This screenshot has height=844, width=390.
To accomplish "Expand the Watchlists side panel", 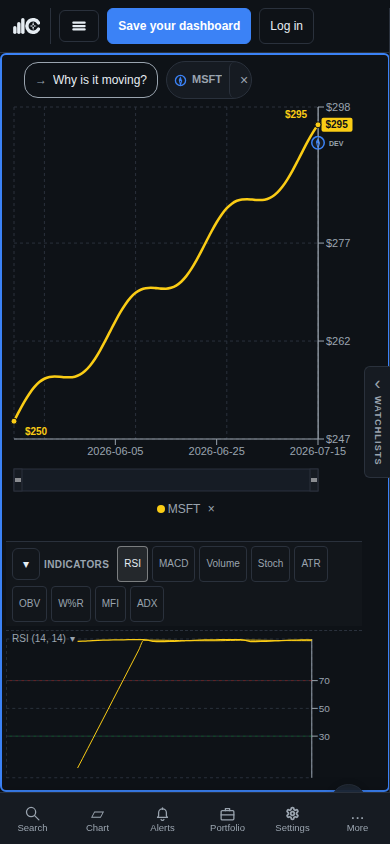I will point(377,422).
